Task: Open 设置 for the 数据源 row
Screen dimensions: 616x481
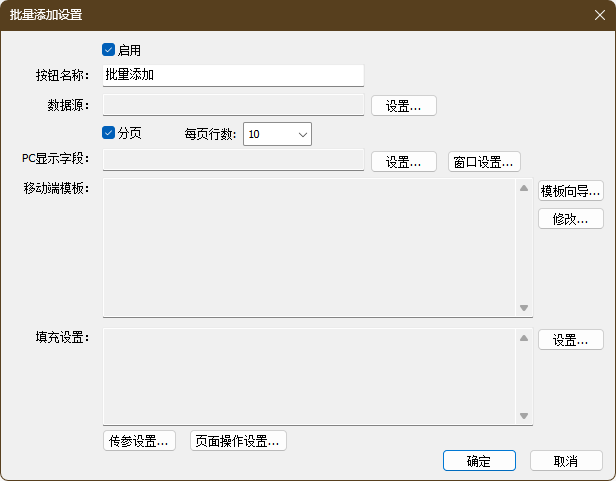Action: (403, 105)
